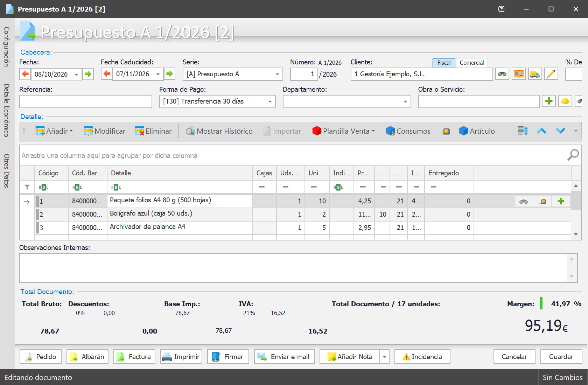Open the Otros Datos side tab
This screenshot has width=588, height=385.
coord(6,171)
